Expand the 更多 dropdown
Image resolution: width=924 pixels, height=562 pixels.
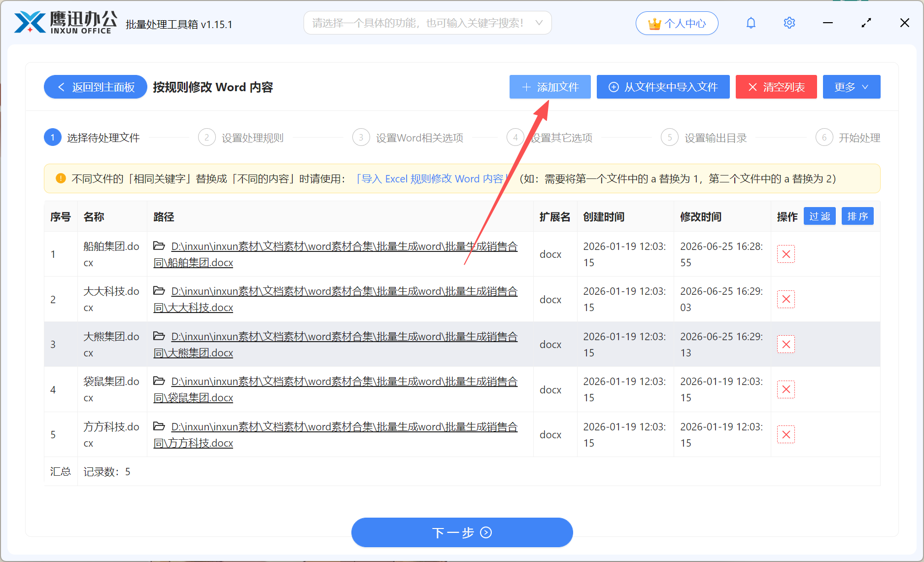tap(852, 87)
